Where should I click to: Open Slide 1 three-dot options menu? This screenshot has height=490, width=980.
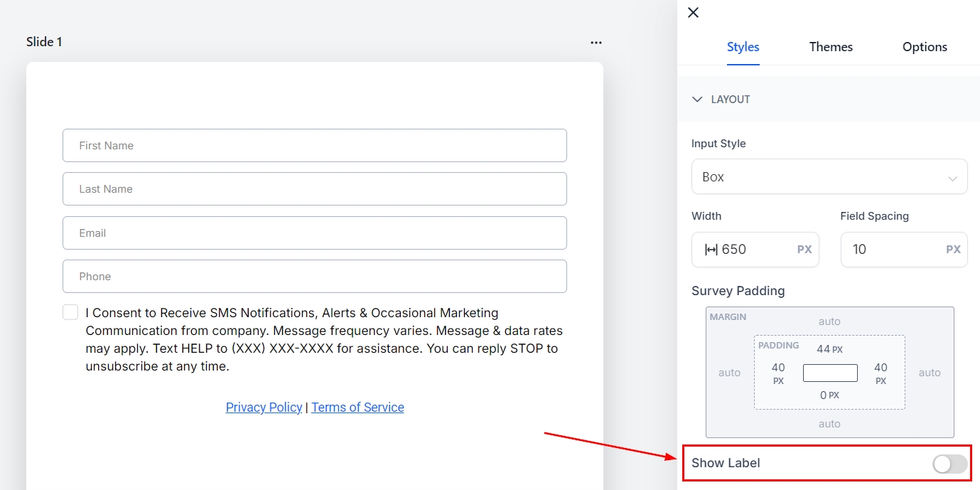point(596,43)
